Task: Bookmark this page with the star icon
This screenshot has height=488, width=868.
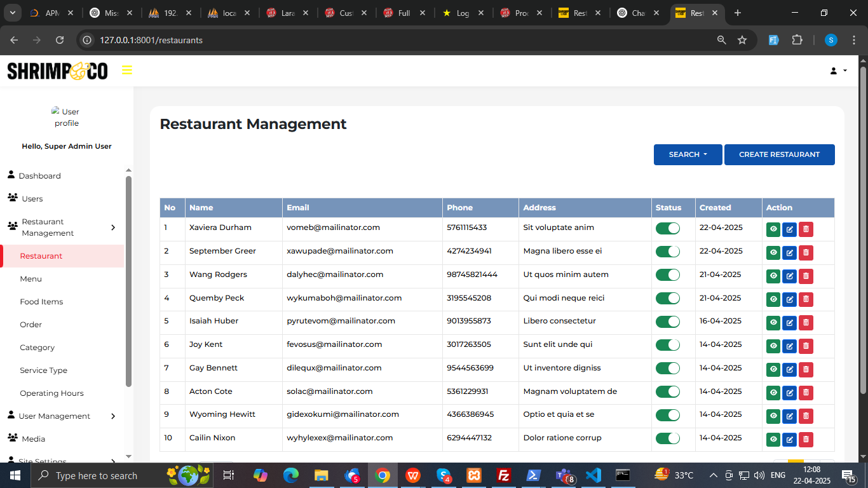Action: pyautogui.click(x=742, y=40)
